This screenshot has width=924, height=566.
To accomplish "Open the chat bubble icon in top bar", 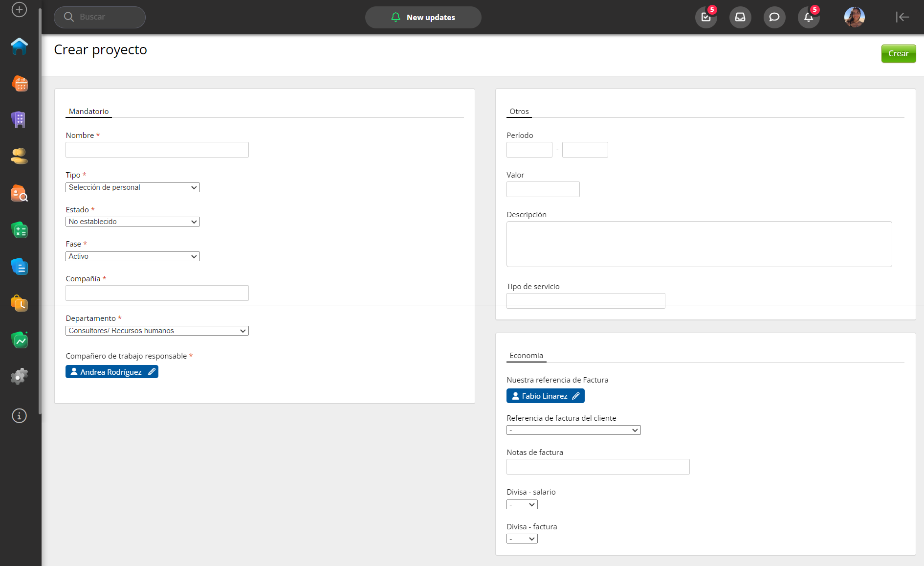I will 774,17.
